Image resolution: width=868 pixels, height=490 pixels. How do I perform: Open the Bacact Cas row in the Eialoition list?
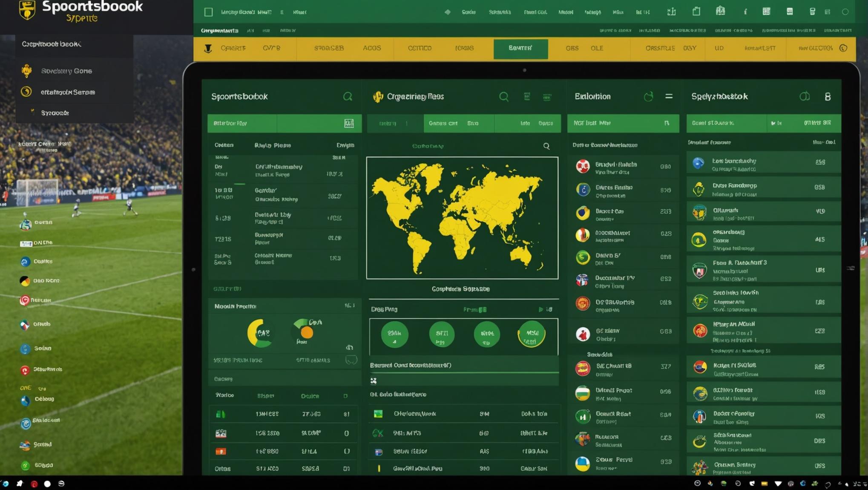click(x=623, y=214)
